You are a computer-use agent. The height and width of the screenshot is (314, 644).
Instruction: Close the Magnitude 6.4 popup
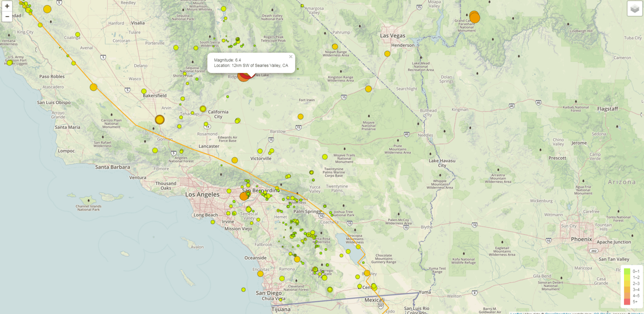291,57
